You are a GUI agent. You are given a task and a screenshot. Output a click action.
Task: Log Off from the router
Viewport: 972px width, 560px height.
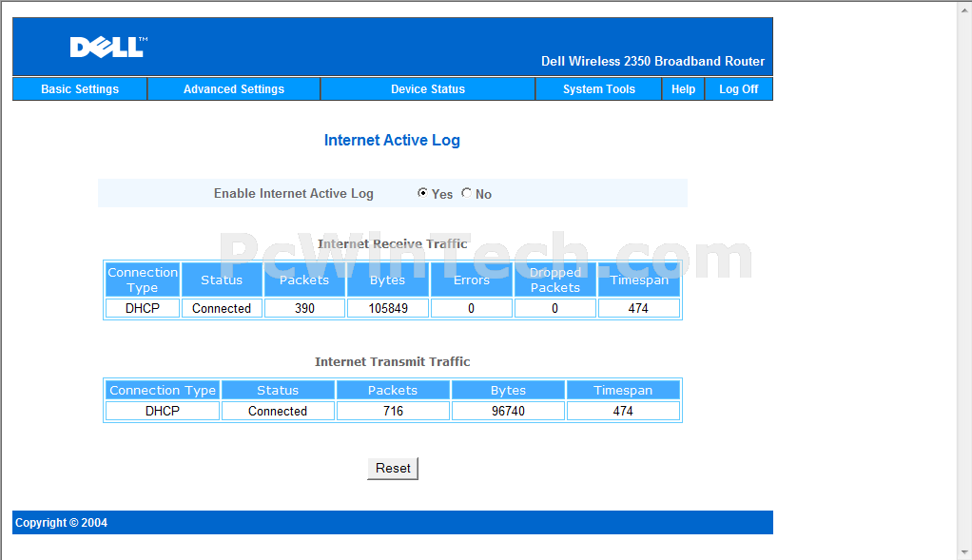click(x=738, y=89)
